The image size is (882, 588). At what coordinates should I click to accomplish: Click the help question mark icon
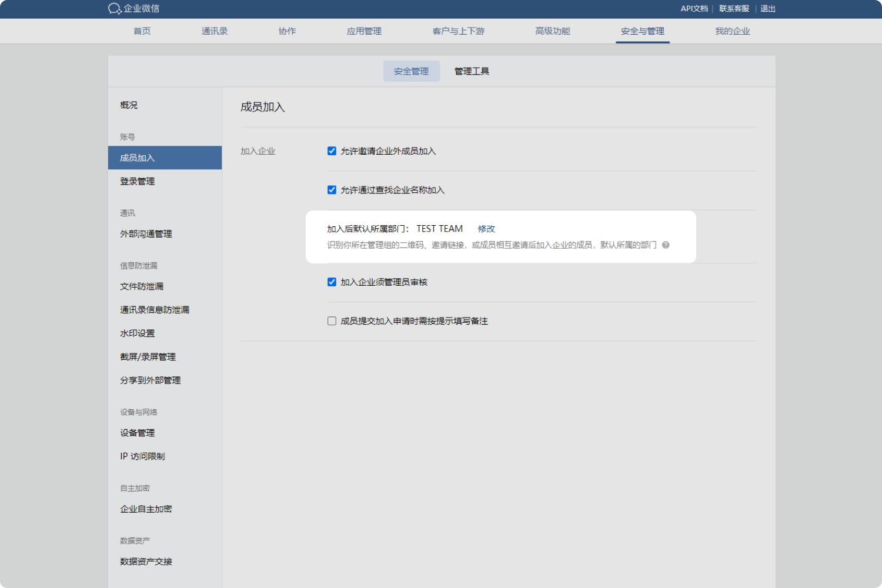[x=666, y=245]
